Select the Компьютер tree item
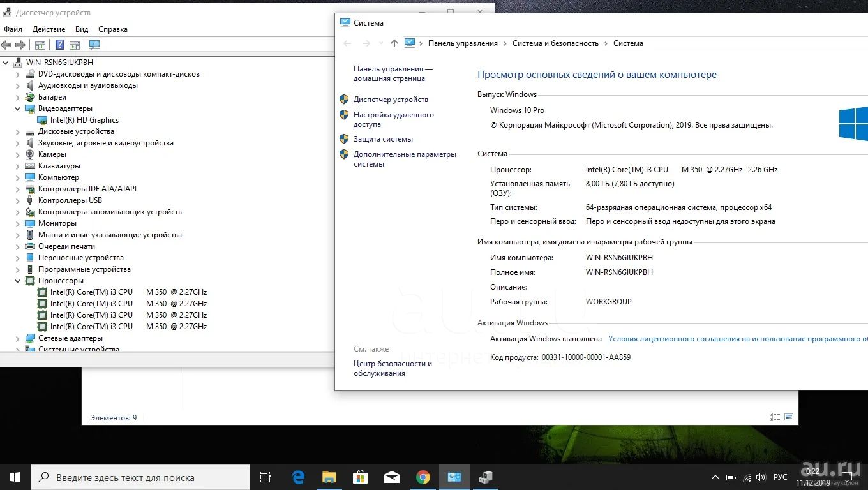The image size is (868, 490). [x=59, y=177]
